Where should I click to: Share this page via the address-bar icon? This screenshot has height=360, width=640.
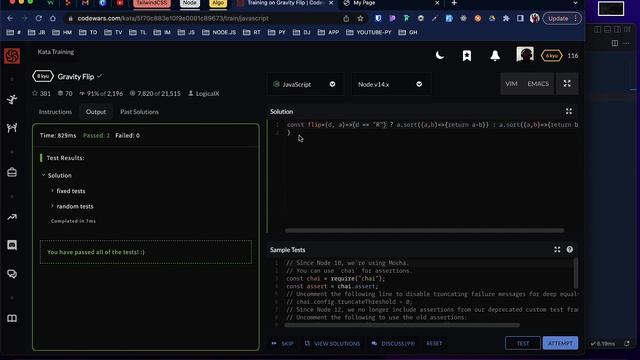346,18
